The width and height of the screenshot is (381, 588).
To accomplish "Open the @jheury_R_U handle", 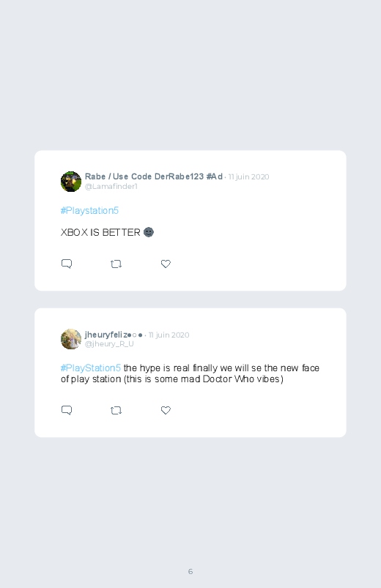I will (x=109, y=344).
